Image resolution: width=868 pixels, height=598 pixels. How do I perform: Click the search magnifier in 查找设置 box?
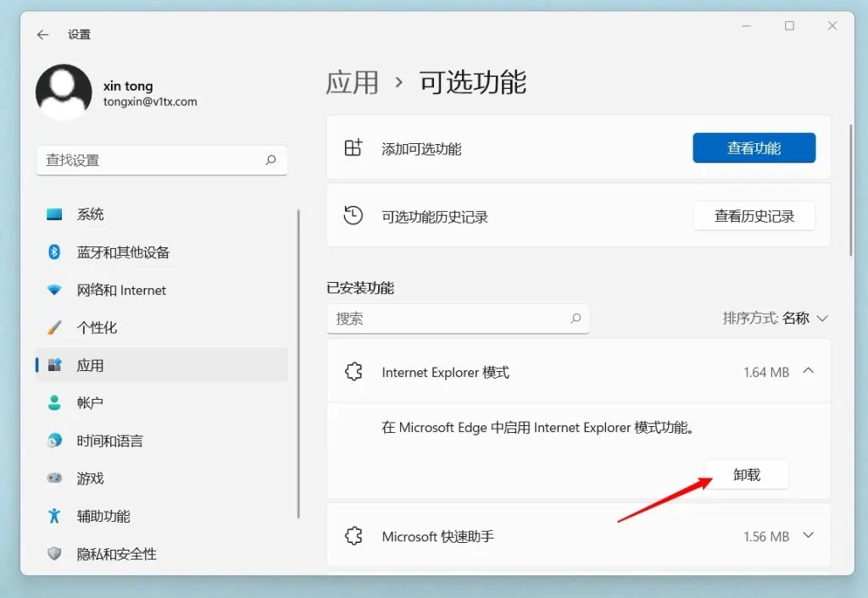[x=270, y=159]
